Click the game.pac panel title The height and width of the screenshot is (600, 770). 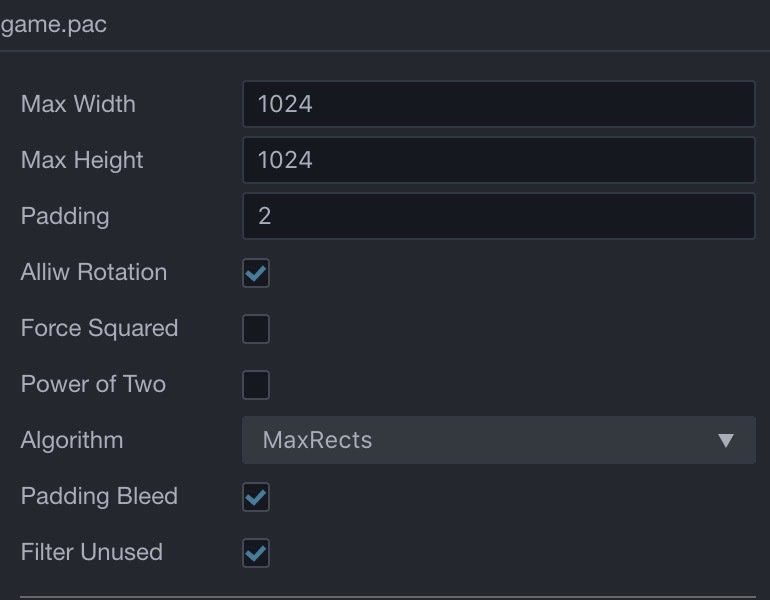pos(54,25)
